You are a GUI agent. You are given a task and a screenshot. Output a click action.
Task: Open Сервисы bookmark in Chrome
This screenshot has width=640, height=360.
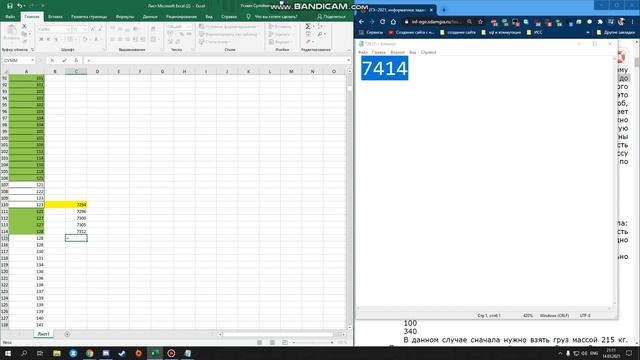pyautogui.click(x=371, y=32)
